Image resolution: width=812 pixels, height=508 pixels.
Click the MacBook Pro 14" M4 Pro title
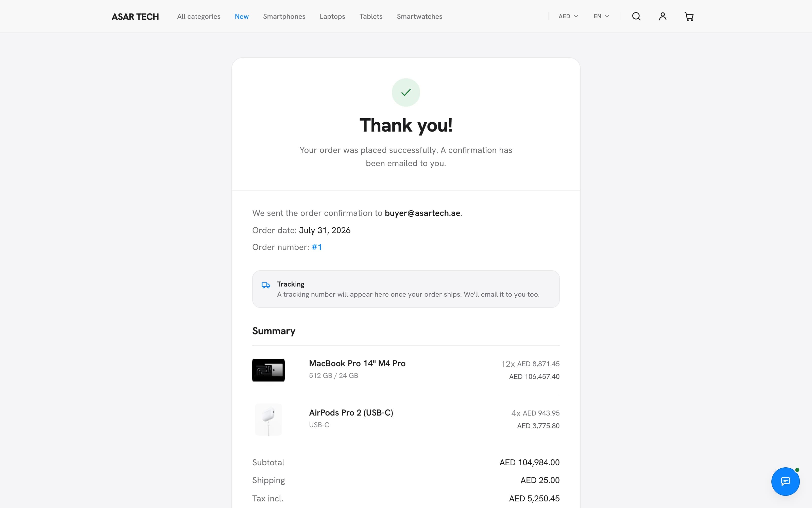[x=357, y=363]
